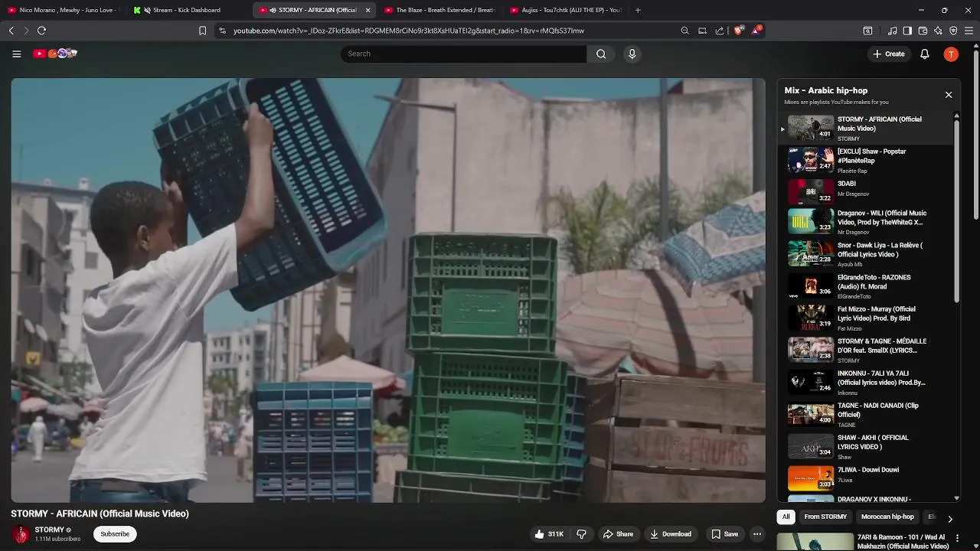View site information icon beside the URL
Viewport: 980px width, 551px height.
tap(222, 31)
